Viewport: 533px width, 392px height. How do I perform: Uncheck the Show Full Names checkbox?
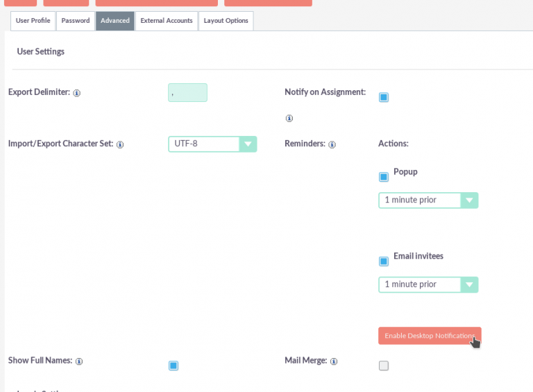point(174,366)
